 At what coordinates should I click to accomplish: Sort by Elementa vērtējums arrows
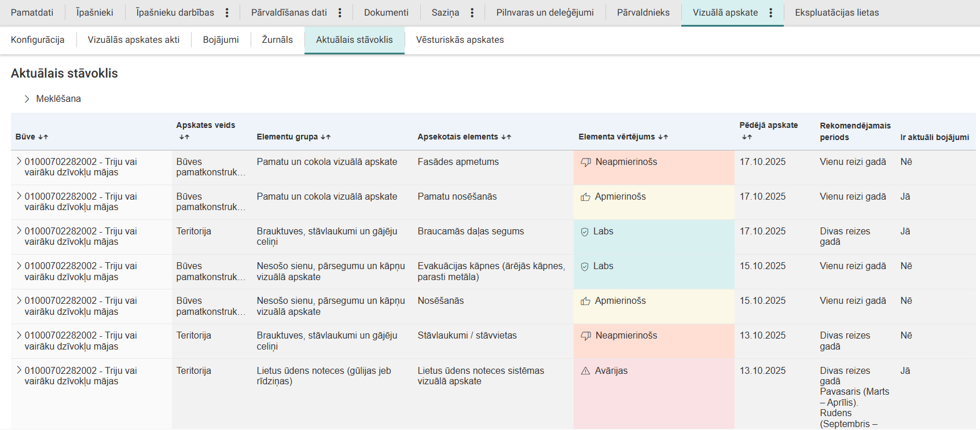[x=663, y=137]
